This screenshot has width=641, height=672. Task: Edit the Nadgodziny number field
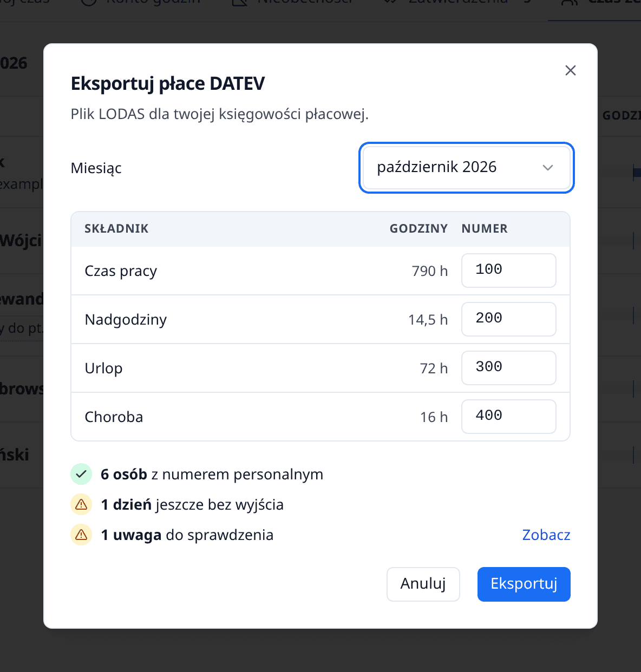click(508, 319)
